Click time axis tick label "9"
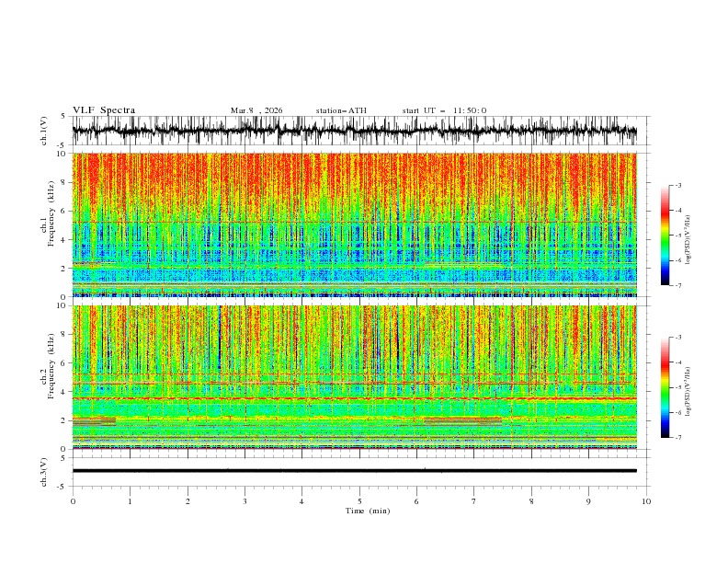 click(588, 501)
